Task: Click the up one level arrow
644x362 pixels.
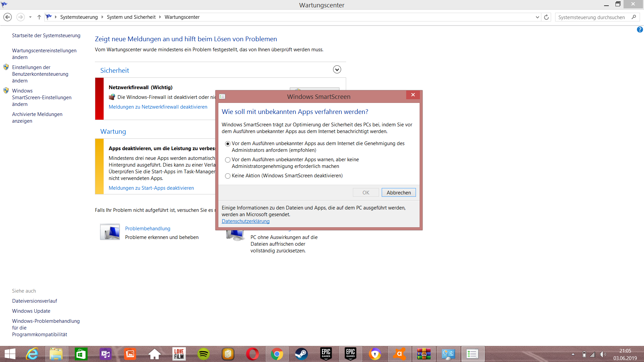Action: (x=39, y=17)
